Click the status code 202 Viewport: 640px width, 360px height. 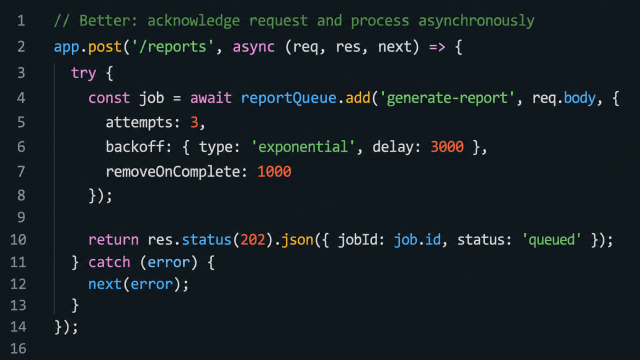click(x=253, y=240)
